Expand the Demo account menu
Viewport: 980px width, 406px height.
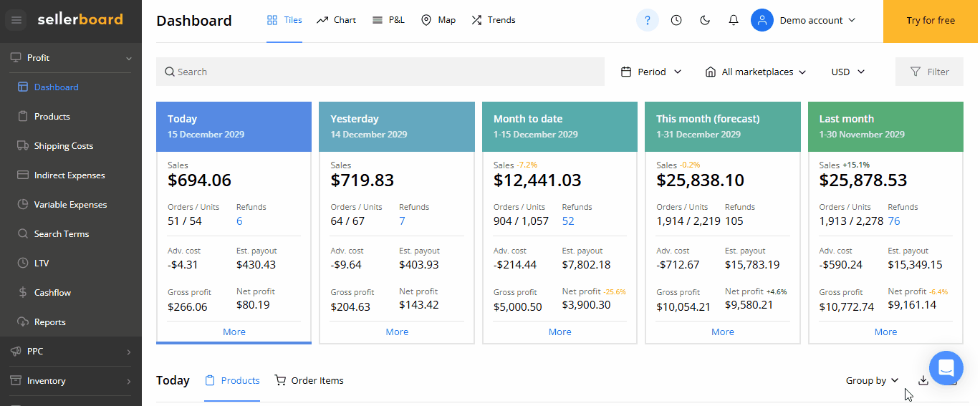(x=804, y=20)
